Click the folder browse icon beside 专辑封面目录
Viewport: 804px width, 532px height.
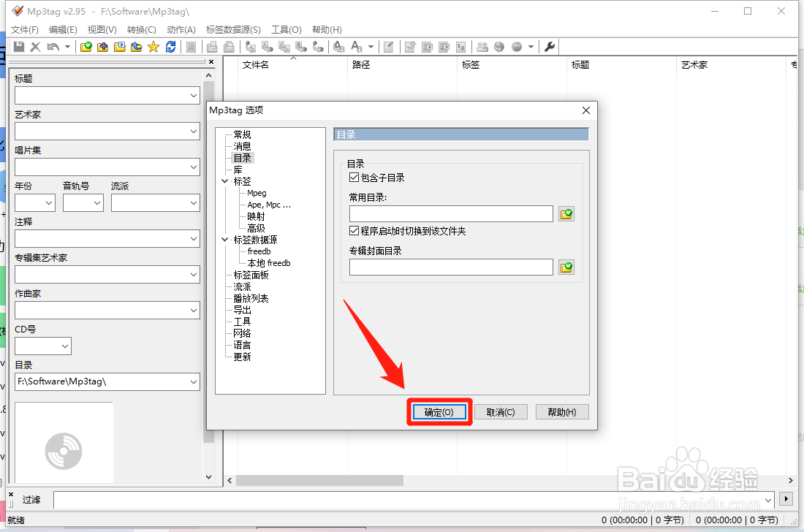566,267
